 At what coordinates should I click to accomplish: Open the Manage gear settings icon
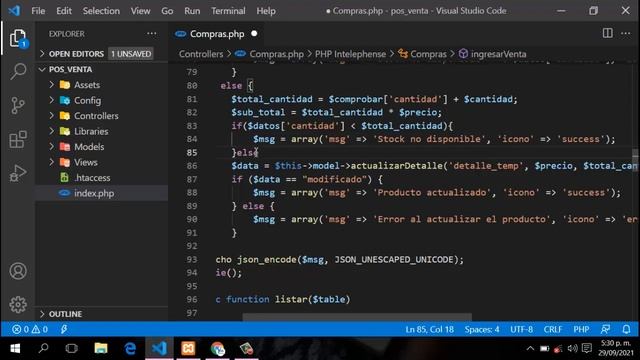coord(18,304)
